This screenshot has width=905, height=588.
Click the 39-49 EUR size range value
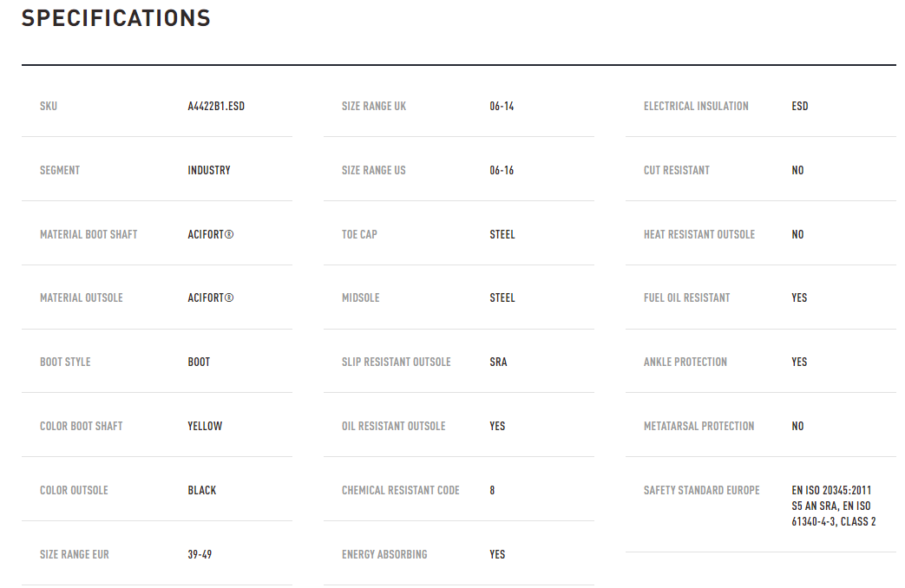pyautogui.click(x=200, y=555)
